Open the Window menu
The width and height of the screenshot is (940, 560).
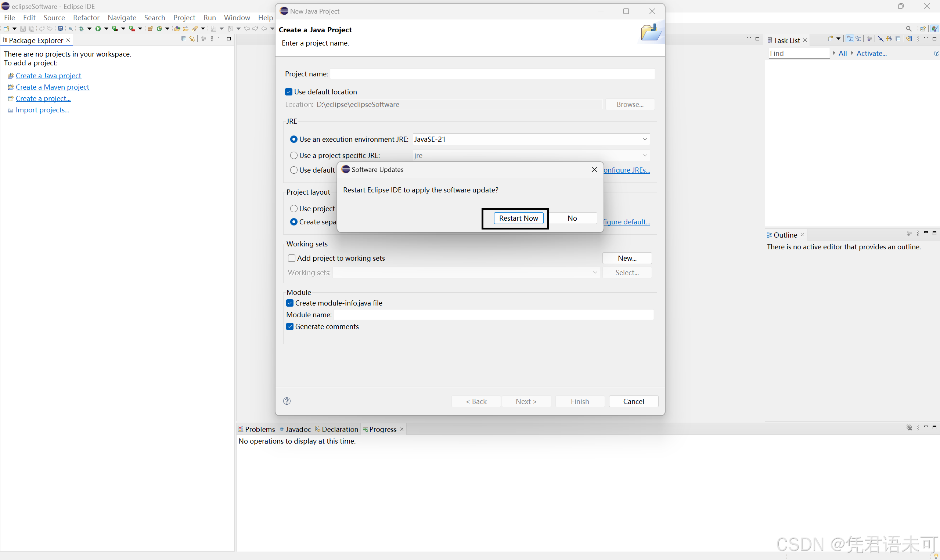click(237, 18)
